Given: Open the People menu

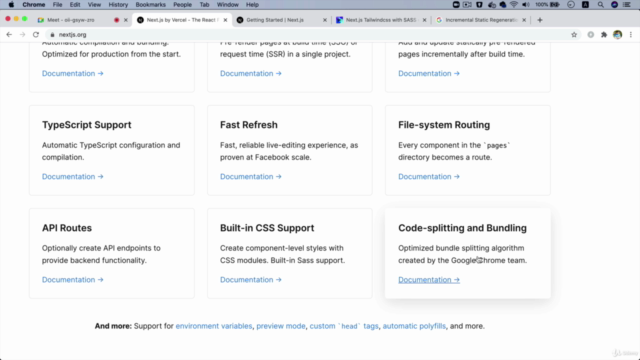Looking at the screenshot, I should tap(182, 4).
